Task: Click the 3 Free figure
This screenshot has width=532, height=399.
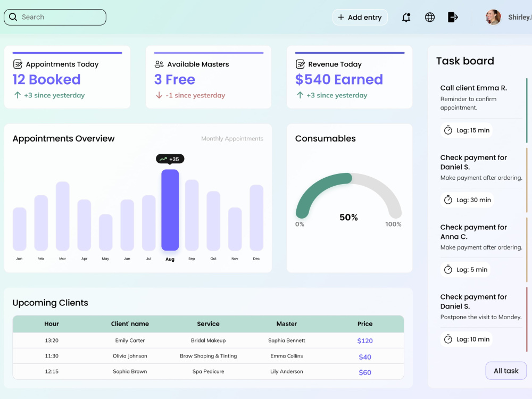Action: pyautogui.click(x=174, y=79)
